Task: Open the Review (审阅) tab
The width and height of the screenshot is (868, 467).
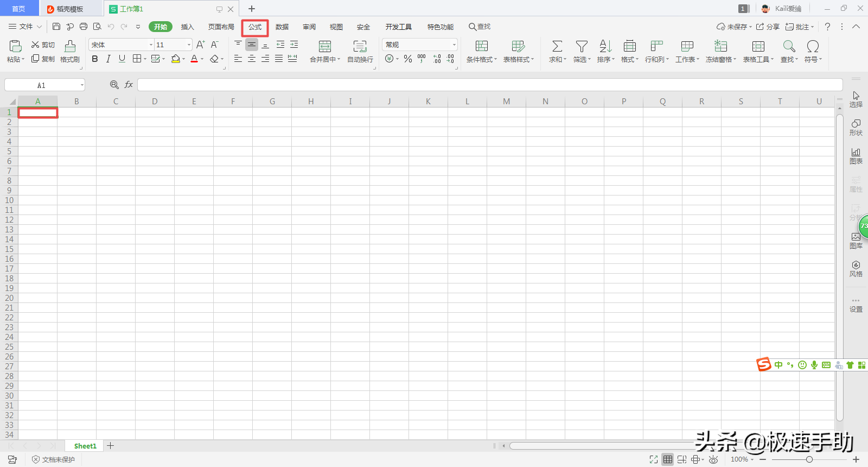Action: [x=309, y=27]
